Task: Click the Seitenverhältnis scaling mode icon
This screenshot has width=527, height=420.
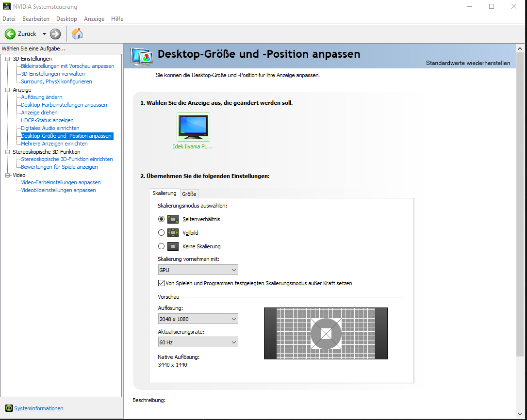Action: pyautogui.click(x=173, y=219)
